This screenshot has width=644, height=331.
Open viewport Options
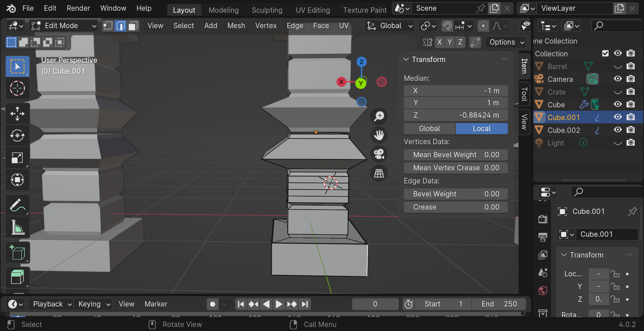coord(505,42)
